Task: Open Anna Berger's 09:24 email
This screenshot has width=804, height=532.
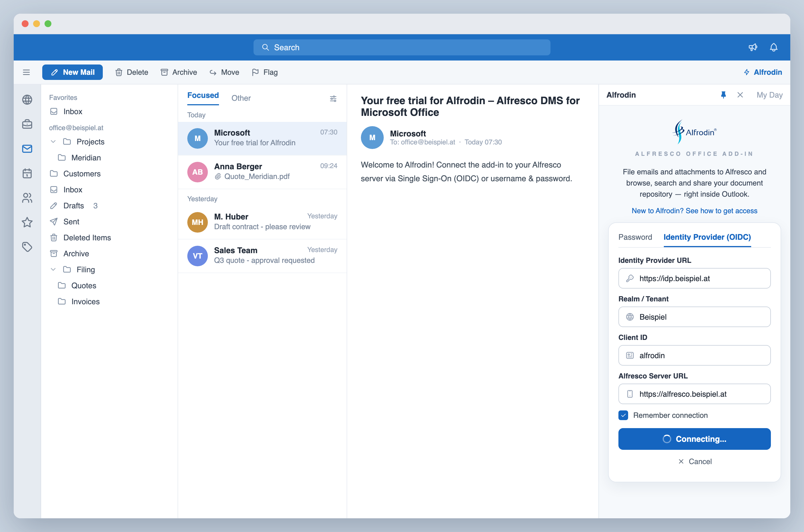Action: (262, 172)
